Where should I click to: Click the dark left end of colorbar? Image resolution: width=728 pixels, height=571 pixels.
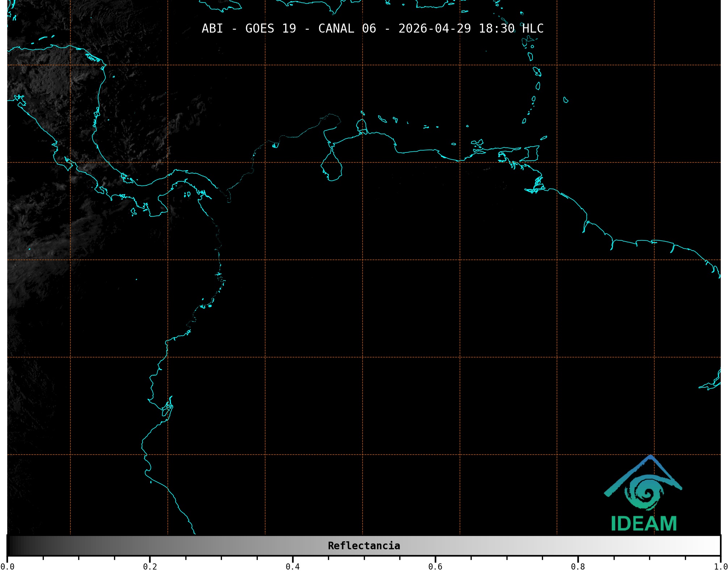pos(14,545)
